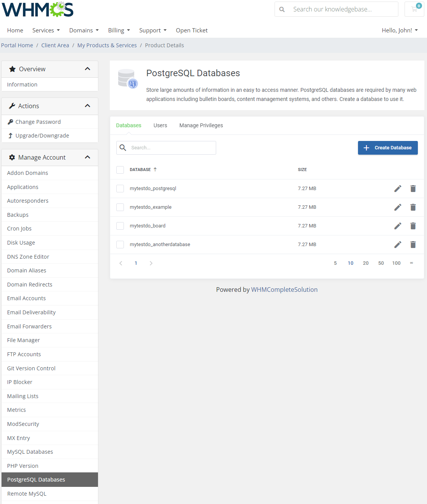
Task: Open Remote MySQL in sidebar
Action: coord(50,494)
